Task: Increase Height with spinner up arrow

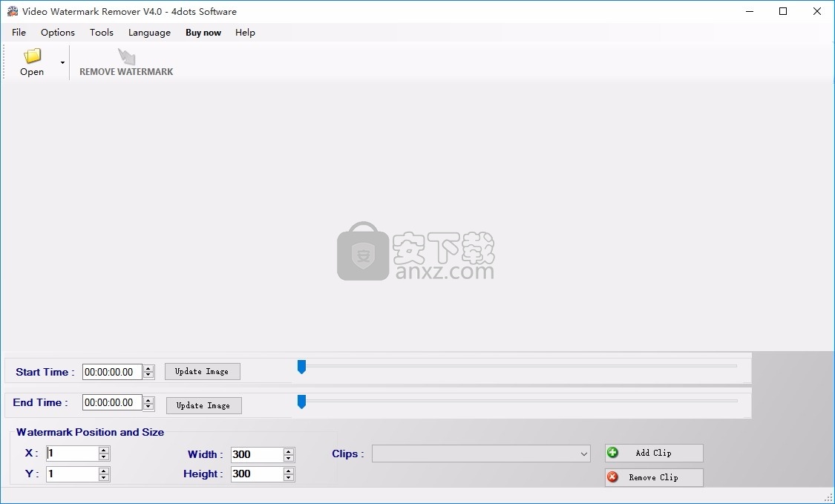Action: pos(289,471)
